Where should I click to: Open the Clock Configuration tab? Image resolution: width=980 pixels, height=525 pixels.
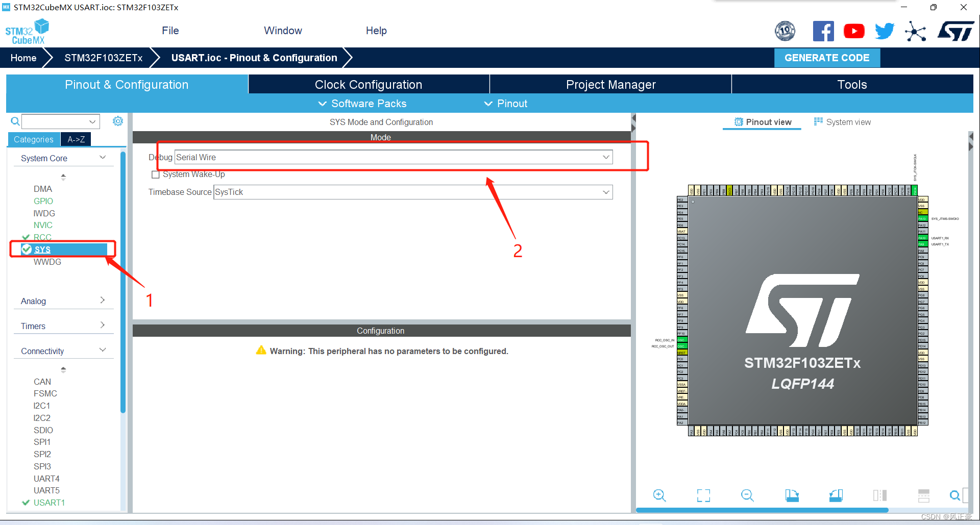click(369, 85)
